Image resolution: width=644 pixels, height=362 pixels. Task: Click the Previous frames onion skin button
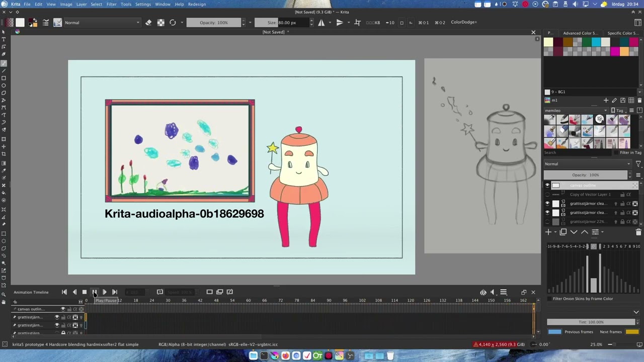tap(554, 332)
